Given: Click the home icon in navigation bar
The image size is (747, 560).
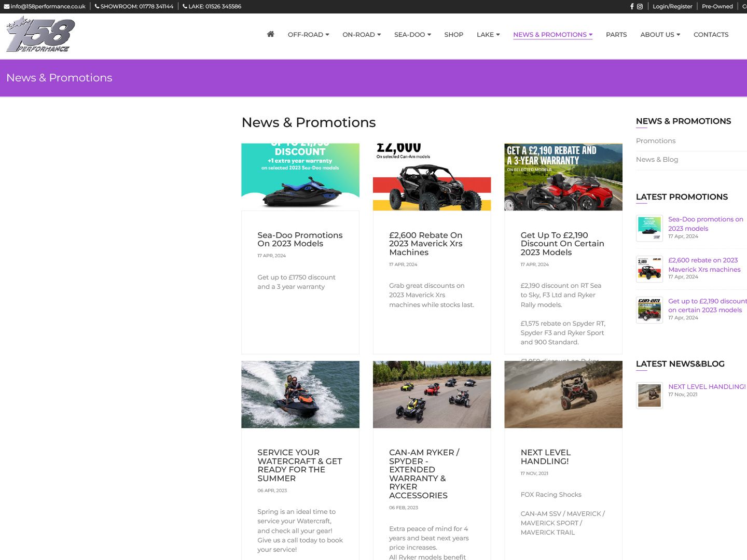Looking at the screenshot, I should [270, 34].
